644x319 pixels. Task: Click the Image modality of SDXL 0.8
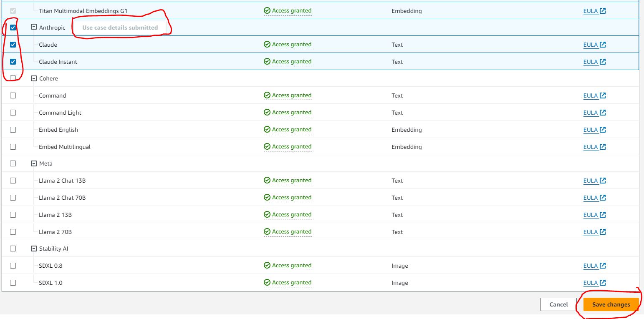[x=400, y=266]
